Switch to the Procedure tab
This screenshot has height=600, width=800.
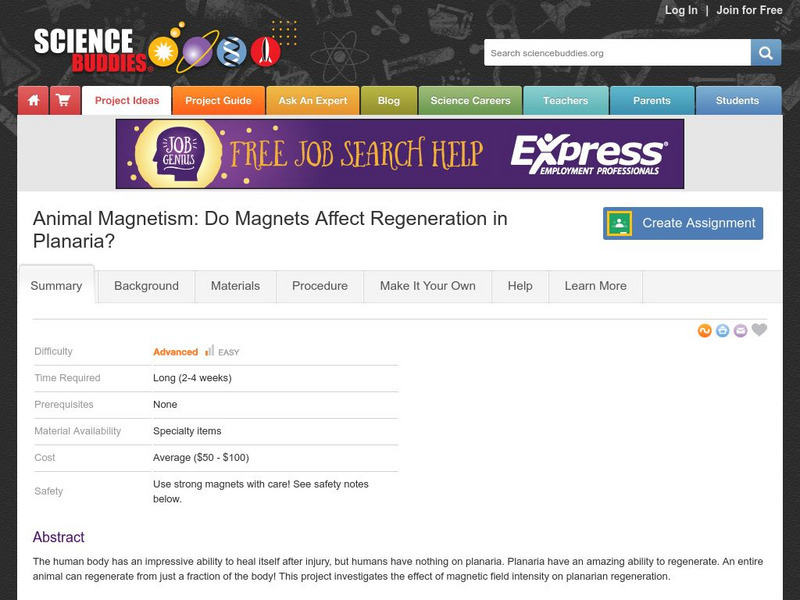pyautogui.click(x=319, y=286)
